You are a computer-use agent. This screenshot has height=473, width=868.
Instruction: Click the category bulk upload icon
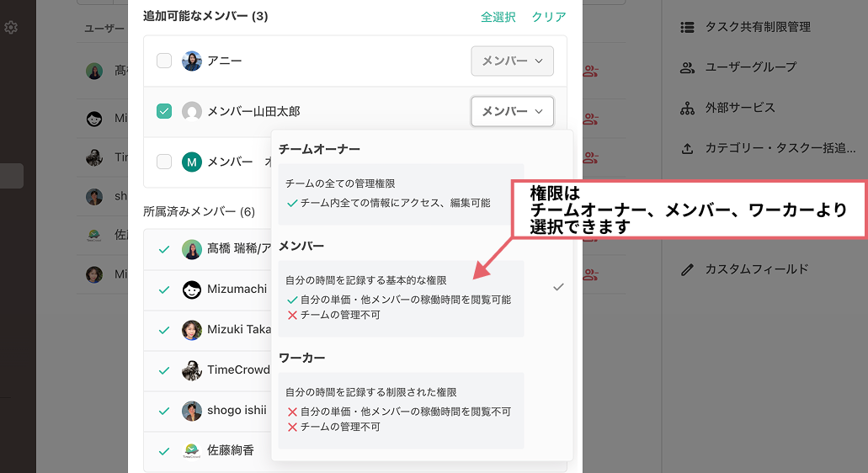(688, 148)
